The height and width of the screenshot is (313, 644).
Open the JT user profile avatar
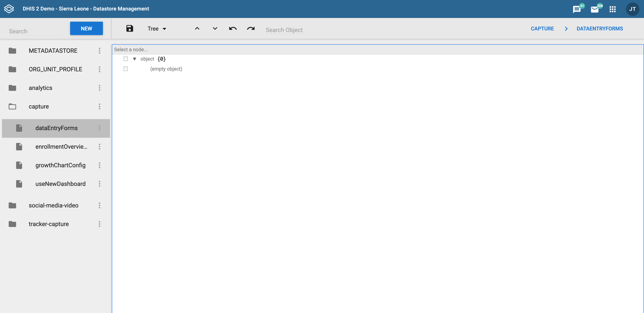point(632,9)
